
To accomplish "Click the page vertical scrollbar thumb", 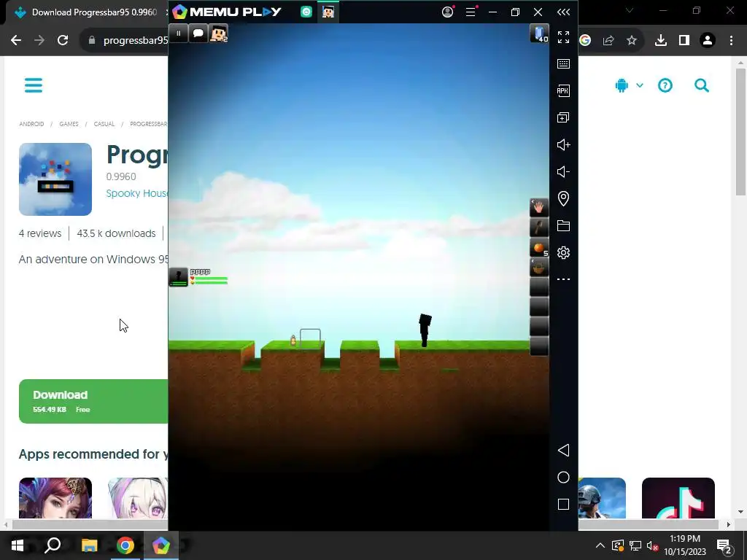I will point(740,132).
